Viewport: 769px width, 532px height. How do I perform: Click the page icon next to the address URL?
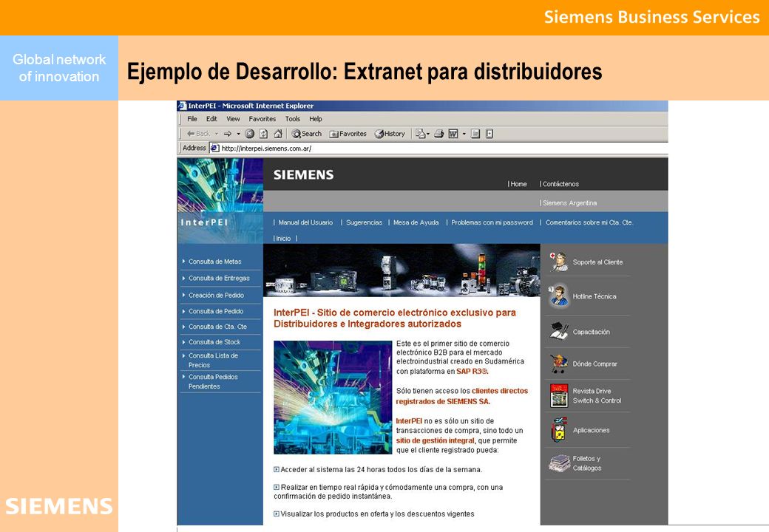[x=214, y=148]
